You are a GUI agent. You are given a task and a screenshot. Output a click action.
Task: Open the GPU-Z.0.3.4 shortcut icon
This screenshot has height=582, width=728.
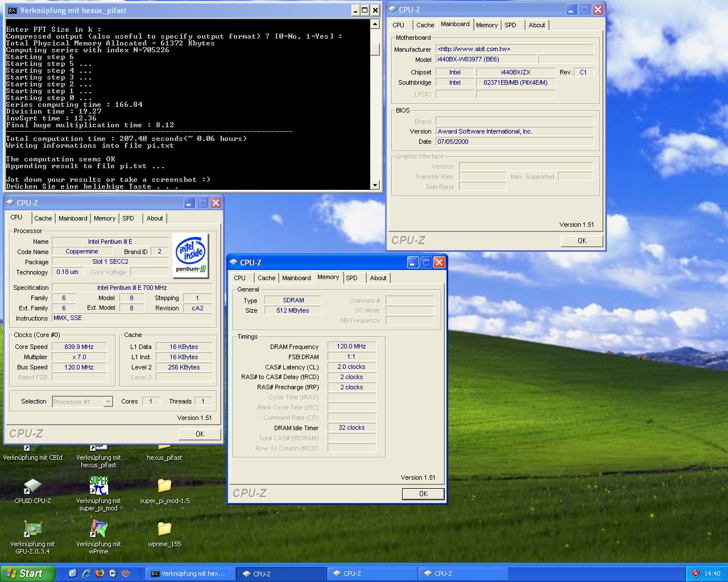[32, 529]
